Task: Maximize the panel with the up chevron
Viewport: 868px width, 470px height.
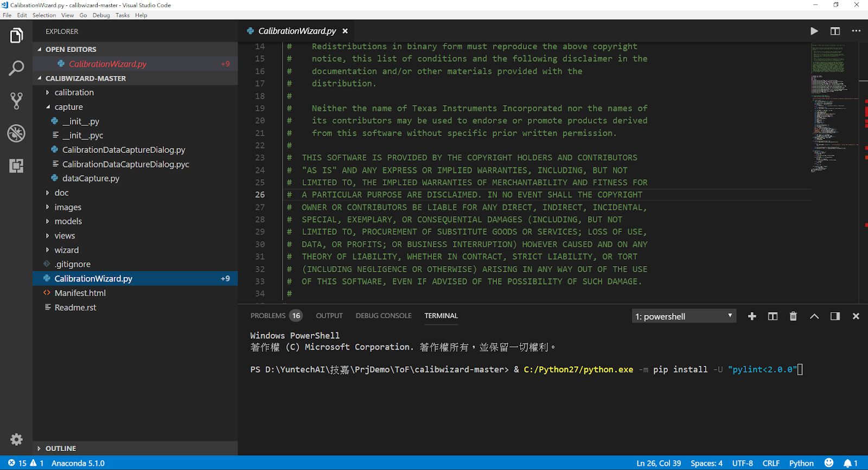Action: [814, 316]
